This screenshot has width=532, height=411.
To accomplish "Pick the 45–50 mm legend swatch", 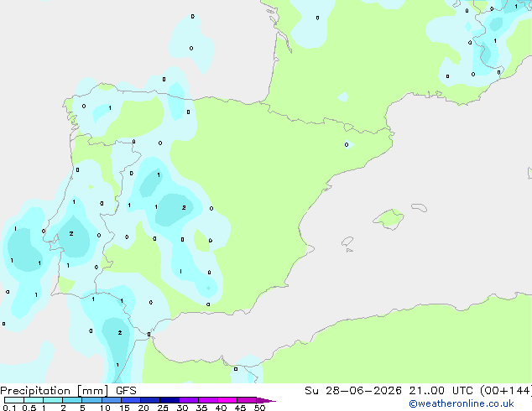I will (x=247, y=400).
